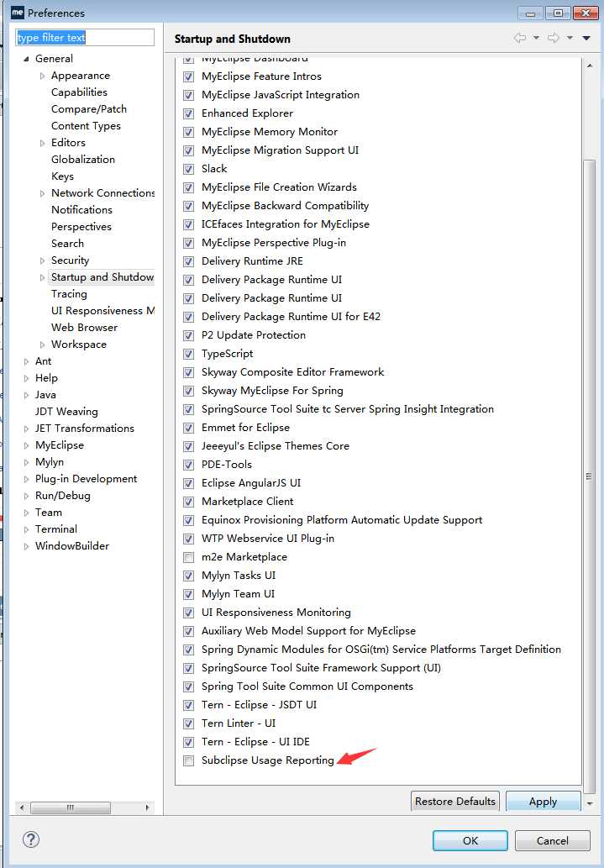The height and width of the screenshot is (868, 604).
Task: Collapse the General tree node
Action: [x=26, y=59]
